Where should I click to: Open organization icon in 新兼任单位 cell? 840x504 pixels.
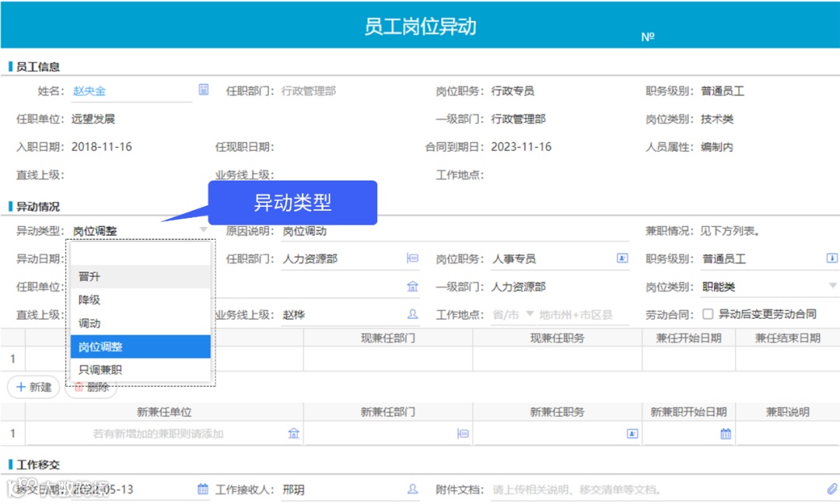coord(293,433)
